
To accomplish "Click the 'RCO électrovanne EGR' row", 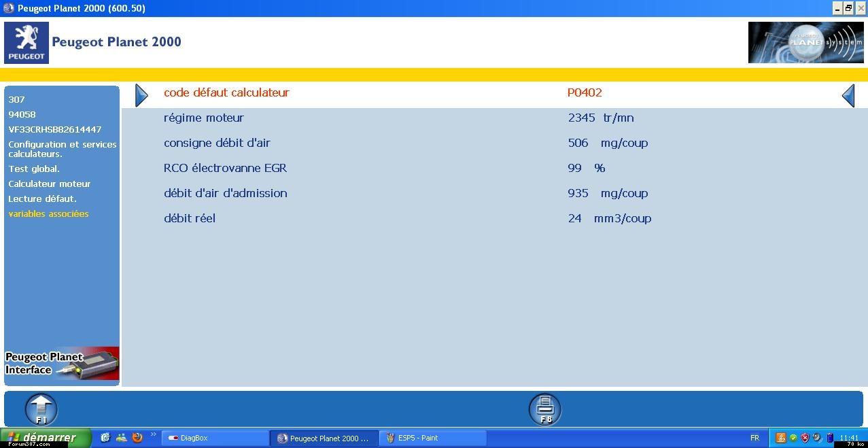I will (225, 168).
